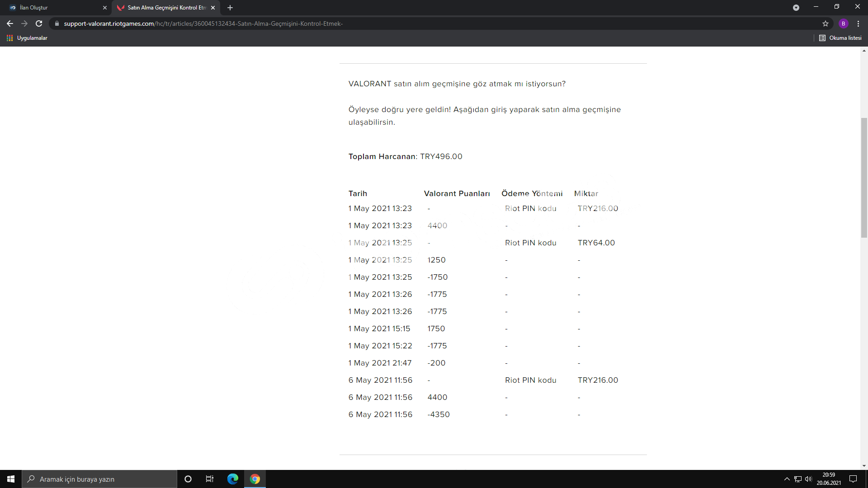The image size is (868, 488).
Task: Select the 4400 points on 6 May row
Action: pyautogui.click(x=437, y=397)
